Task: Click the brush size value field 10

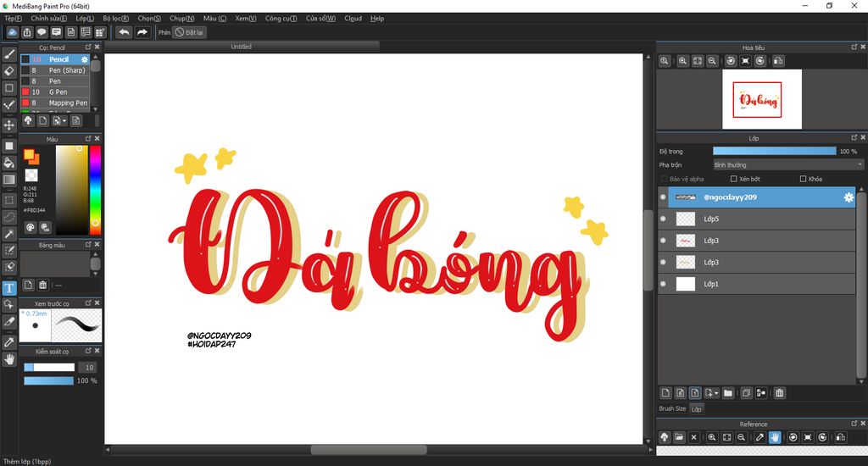Action: pyautogui.click(x=87, y=368)
